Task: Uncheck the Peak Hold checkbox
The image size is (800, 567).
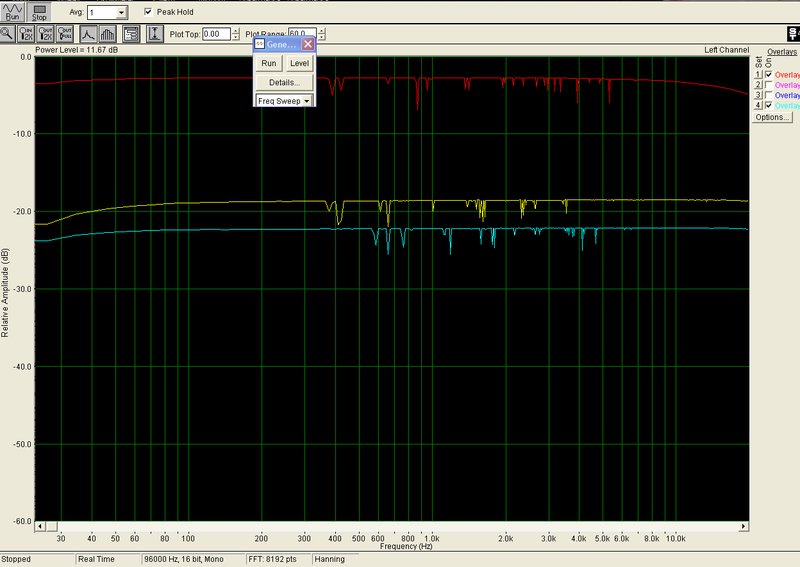Action: (148, 12)
